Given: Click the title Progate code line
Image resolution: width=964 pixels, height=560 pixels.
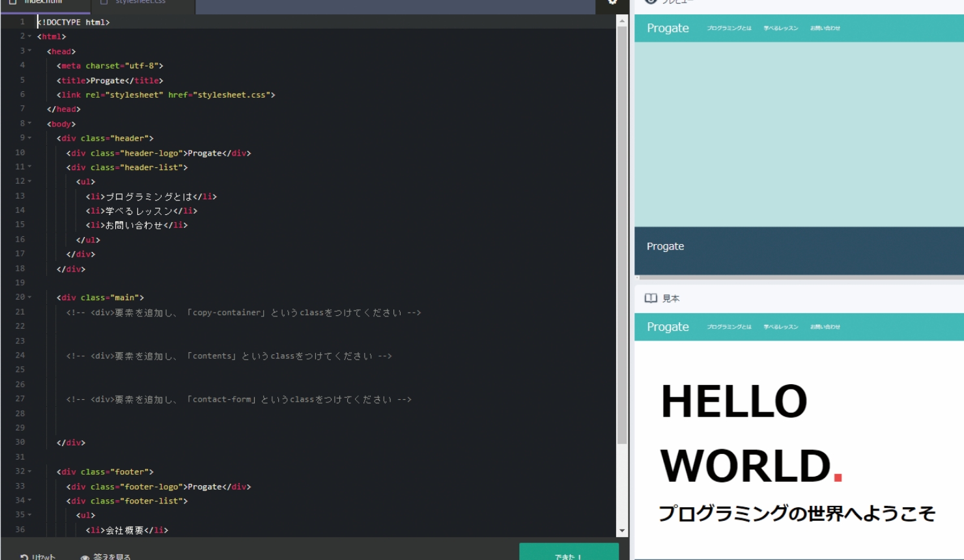Looking at the screenshot, I should point(110,80).
